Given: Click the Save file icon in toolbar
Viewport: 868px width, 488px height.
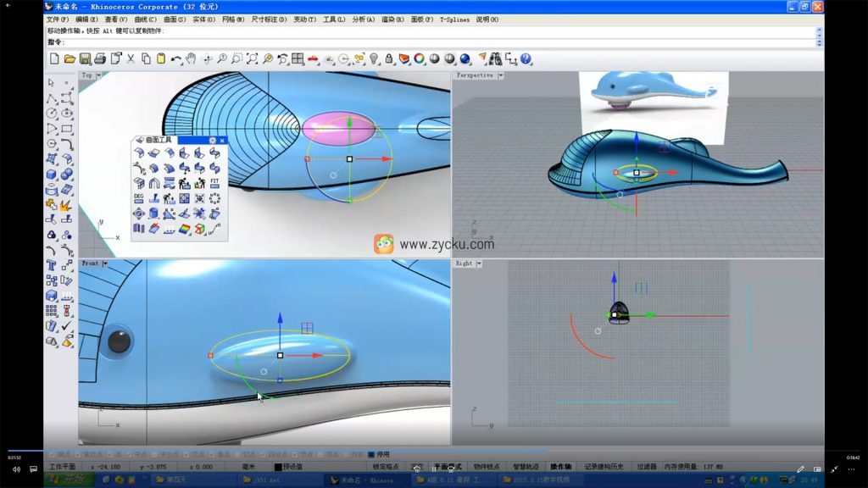Looking at the screenshot, I should [x=85, y=58].
